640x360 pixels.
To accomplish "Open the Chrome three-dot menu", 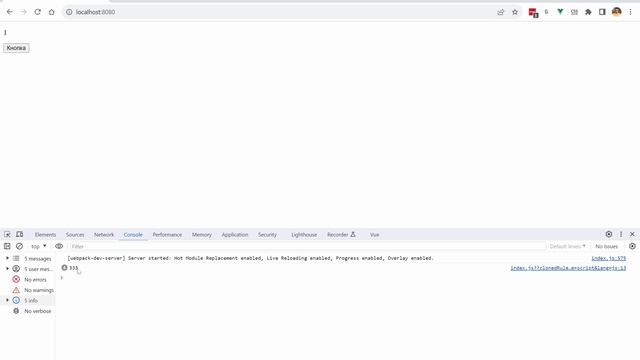I will (x=630, y=12).
